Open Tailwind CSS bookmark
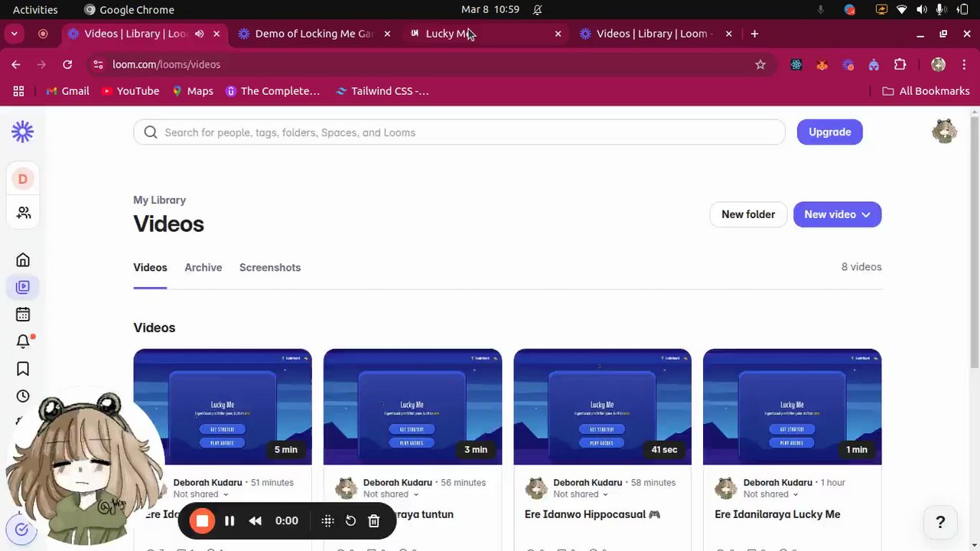Image resolution: width=980 pixels, height=551 pixels. 383,91
